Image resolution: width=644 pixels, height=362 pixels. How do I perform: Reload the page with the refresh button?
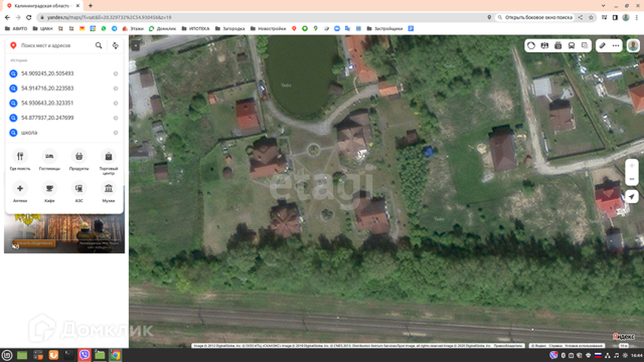[29, 17]
